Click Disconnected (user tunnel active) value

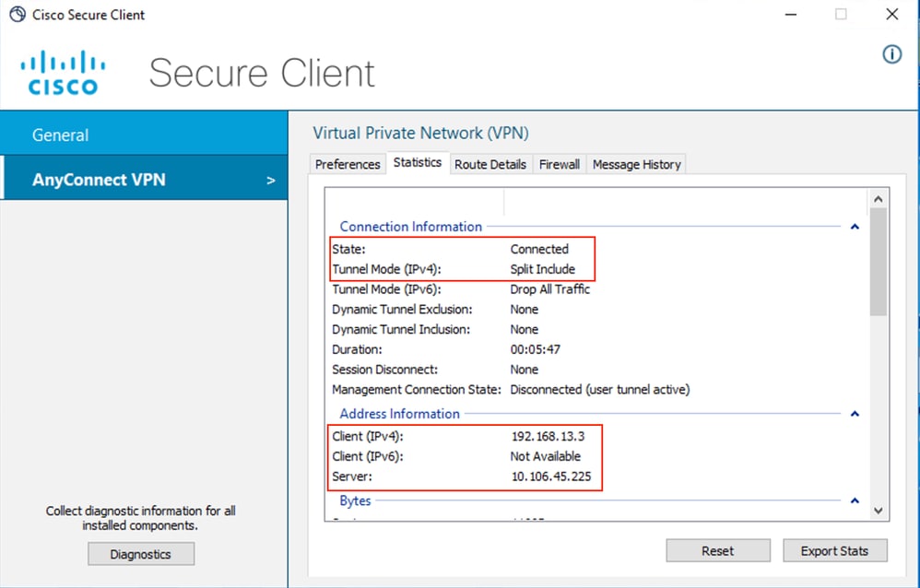pos(599,389)
